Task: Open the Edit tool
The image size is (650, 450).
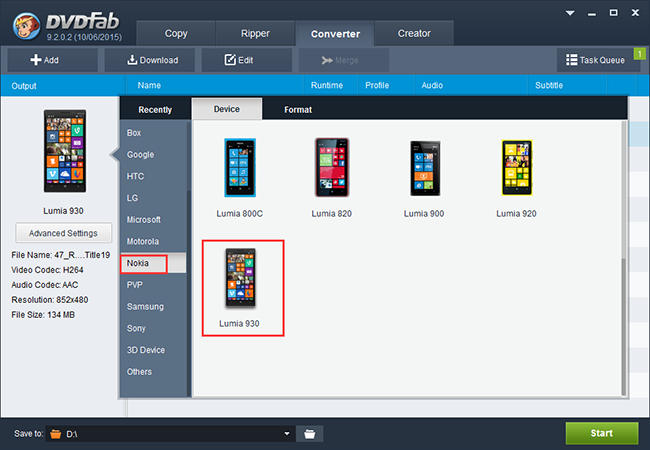Action: pos(247,60)
